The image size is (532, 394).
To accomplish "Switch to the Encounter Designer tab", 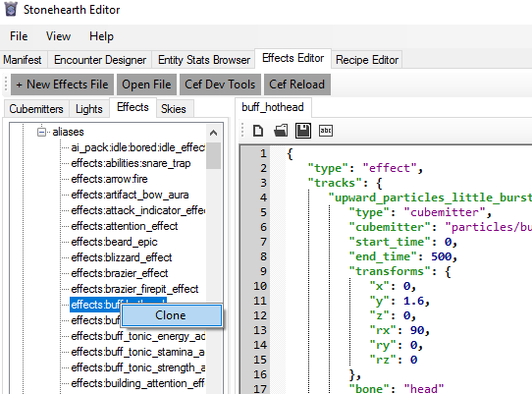I will coord(100,60).
